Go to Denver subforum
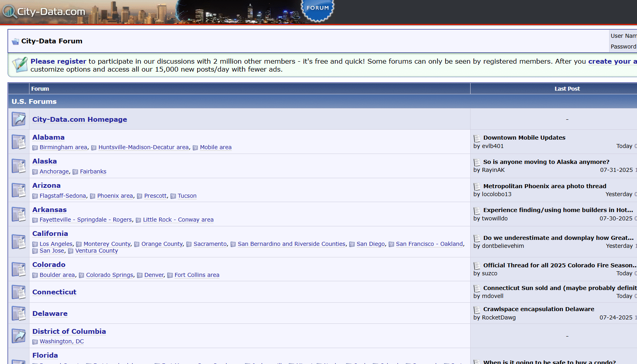Screen dimensions: 637x364 (x=154, y=275)
